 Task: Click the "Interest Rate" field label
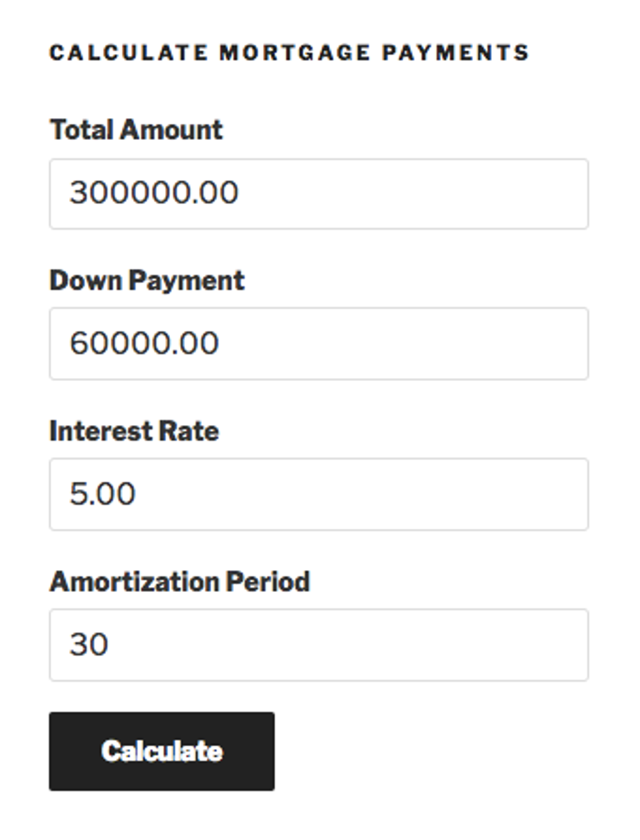click(134, 431)
